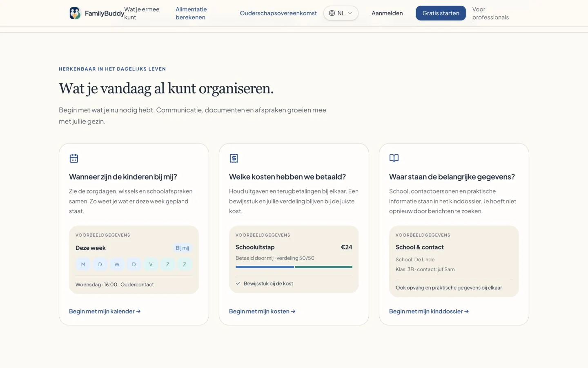Open the "Wat je ermee kunt" menu item
Viewport: 588px width, 368px height.
[x=142, y=13]
